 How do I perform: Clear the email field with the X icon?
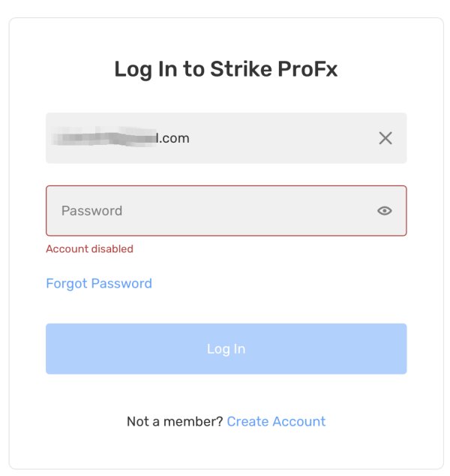pyautogui.click(x=385, y=138)
